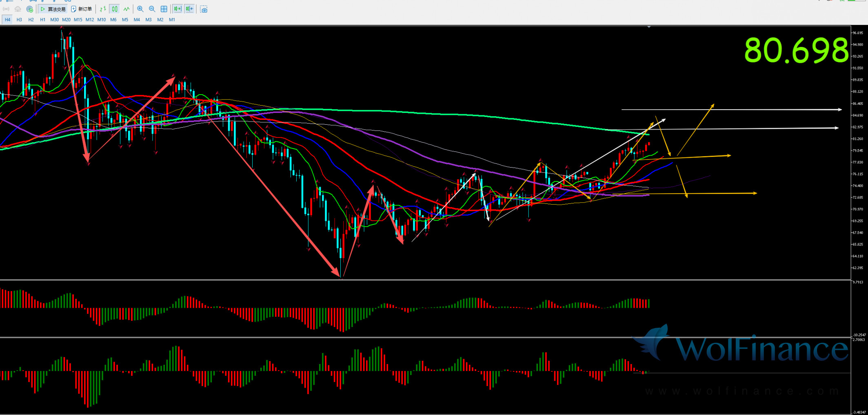Open a 新订单 new order
868x415 pixels.
[x=82, y=9]
